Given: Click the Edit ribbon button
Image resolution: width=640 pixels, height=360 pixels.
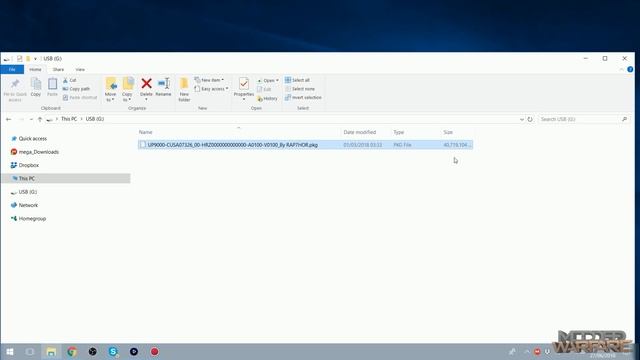Looking at the screenshot, I should coord(264,89).
